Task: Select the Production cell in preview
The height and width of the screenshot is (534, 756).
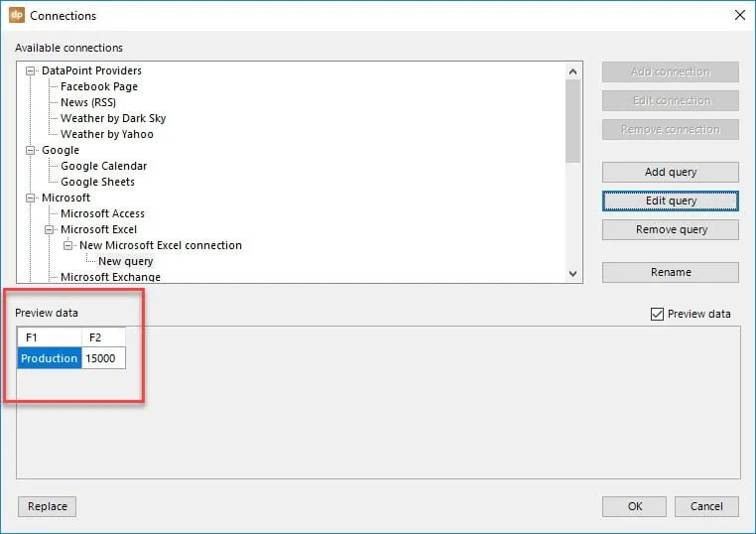Action: 50,358
